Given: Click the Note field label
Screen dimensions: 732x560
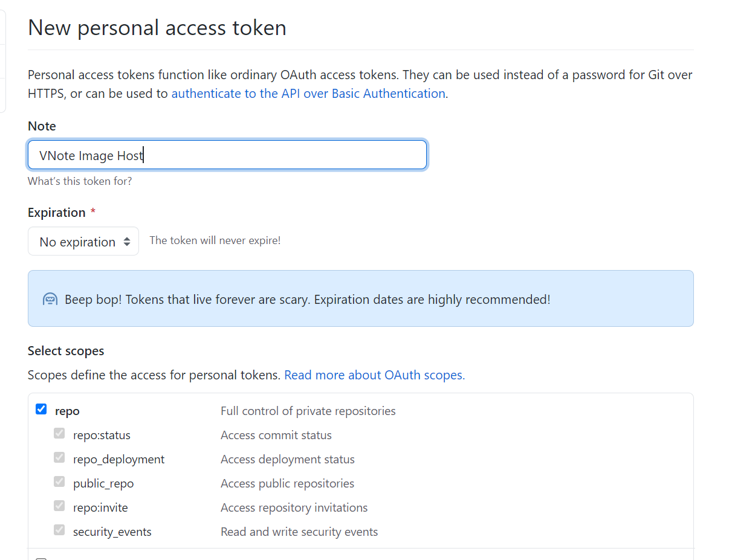Looking at the screenshot, I should [x=42, y=126].
